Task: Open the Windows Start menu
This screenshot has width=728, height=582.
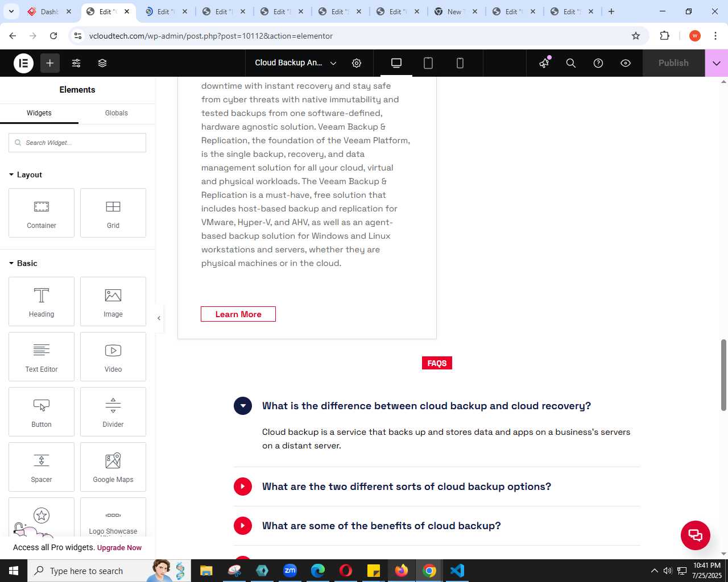Action: (x=14, y=571)
